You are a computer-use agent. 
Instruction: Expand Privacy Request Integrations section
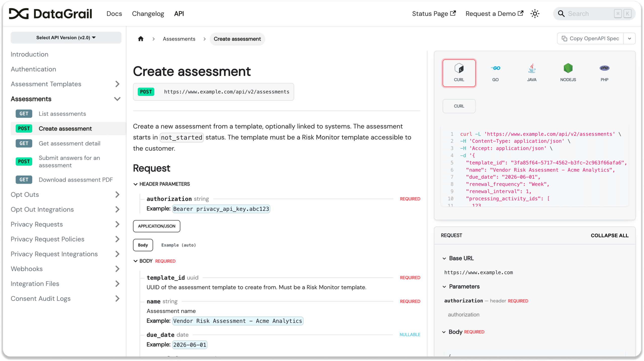(x=117, y=254)
